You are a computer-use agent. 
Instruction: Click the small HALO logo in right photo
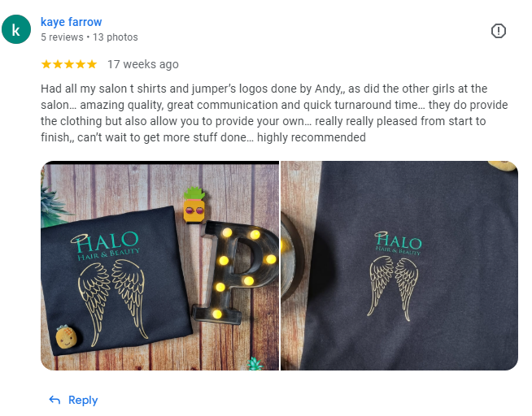tap(398, 243)
